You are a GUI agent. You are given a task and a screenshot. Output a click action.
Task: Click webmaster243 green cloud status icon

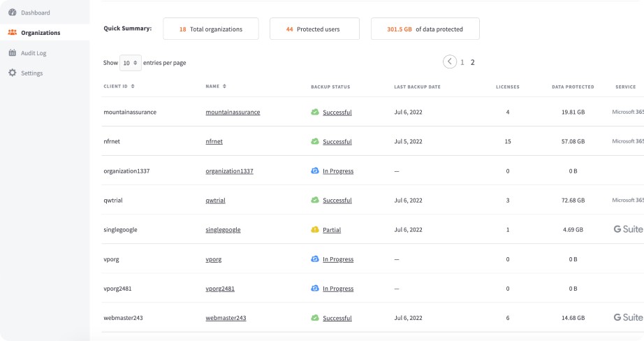coord(314,317)
